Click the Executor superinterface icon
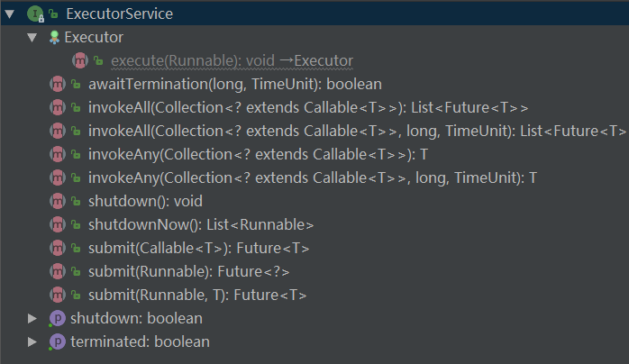629x364 pixels. [54, 37]
